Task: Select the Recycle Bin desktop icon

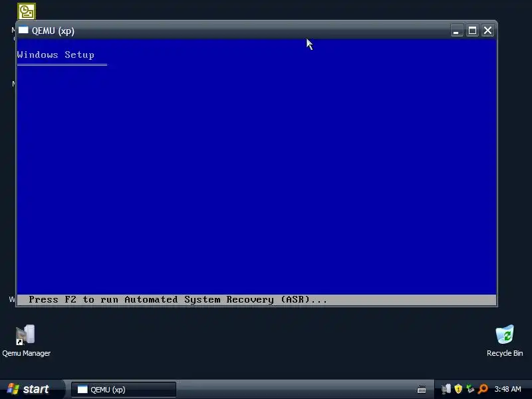Action: coord(505,340)
